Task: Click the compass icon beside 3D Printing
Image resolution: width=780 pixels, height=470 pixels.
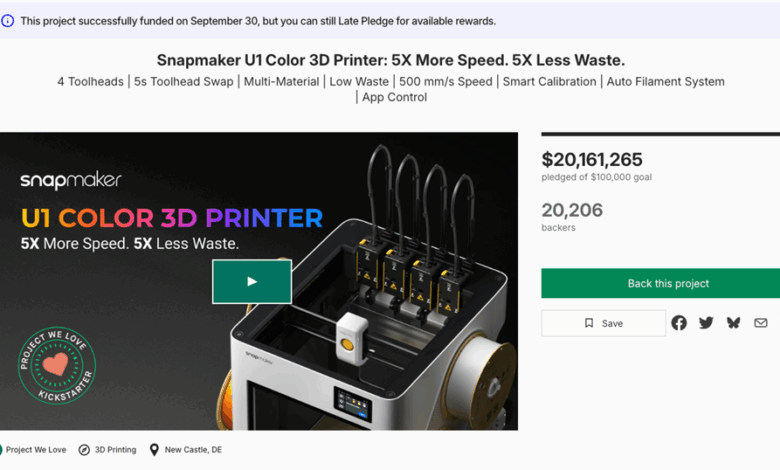Action: pyautogui.click(x=84, y=450)
